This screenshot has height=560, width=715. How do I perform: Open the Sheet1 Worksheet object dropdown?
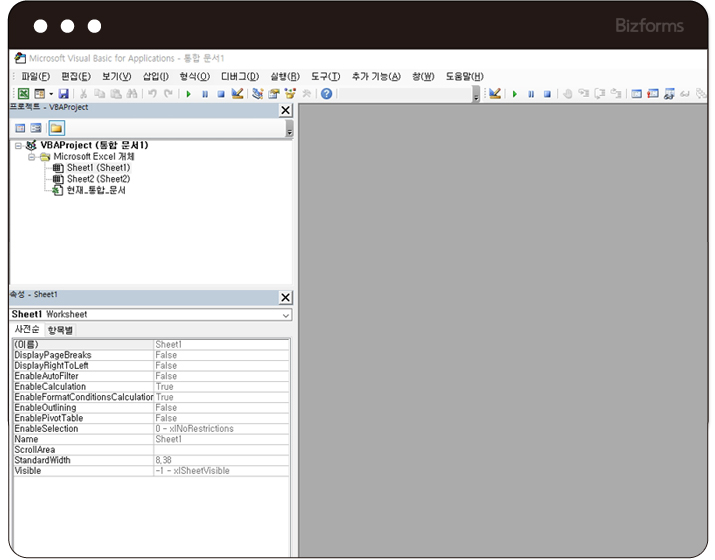click(x=286, y=314)
